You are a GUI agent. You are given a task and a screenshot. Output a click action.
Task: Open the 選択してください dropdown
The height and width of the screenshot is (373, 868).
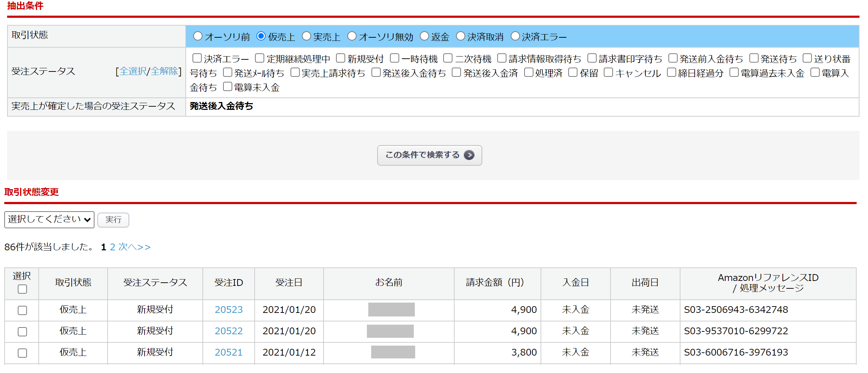(49, 220)
